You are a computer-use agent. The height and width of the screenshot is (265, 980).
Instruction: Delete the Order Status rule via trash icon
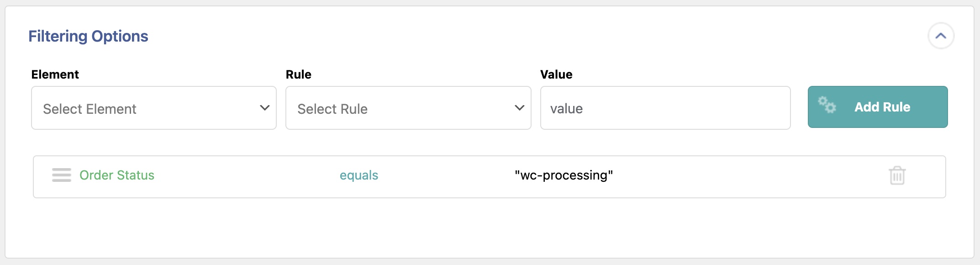click(x=897, y=175)
